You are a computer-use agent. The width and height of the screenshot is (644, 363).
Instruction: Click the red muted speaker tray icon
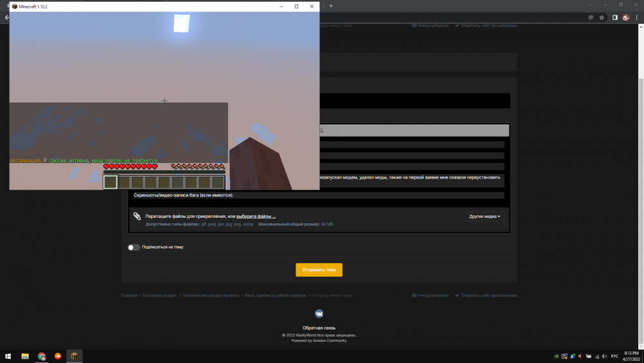click(x=580, y=357)
